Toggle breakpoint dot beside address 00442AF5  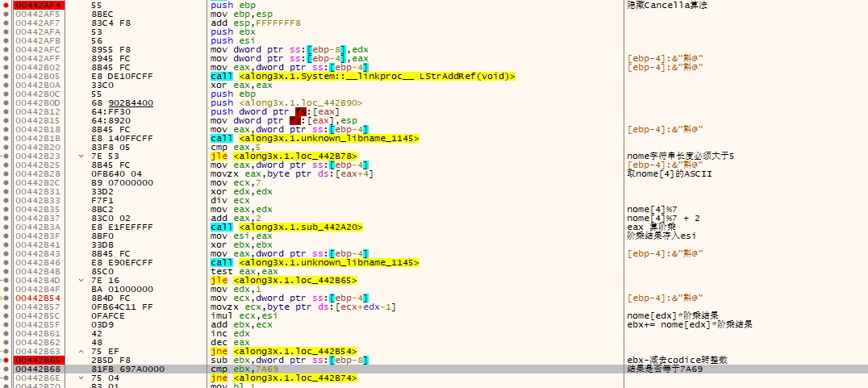pos(6,14)
